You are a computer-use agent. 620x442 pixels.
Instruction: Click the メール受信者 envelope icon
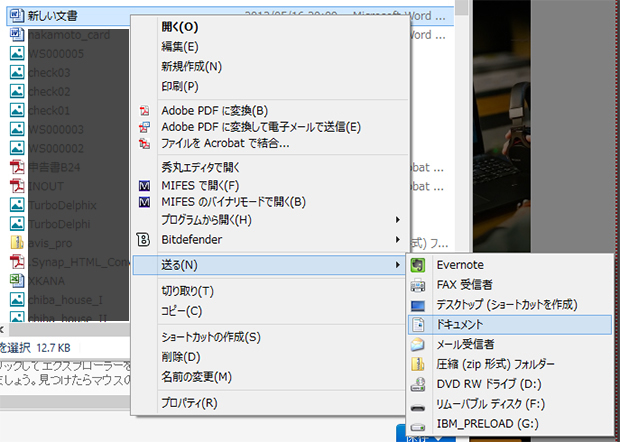pyautogui.click(x=418, y=344)
